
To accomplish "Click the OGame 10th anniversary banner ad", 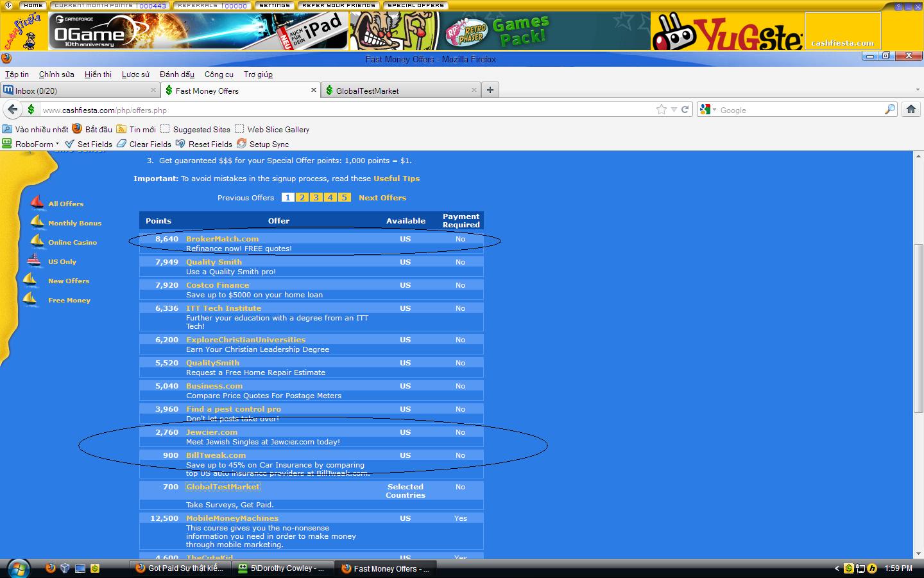I will click(x=199, y=31).
